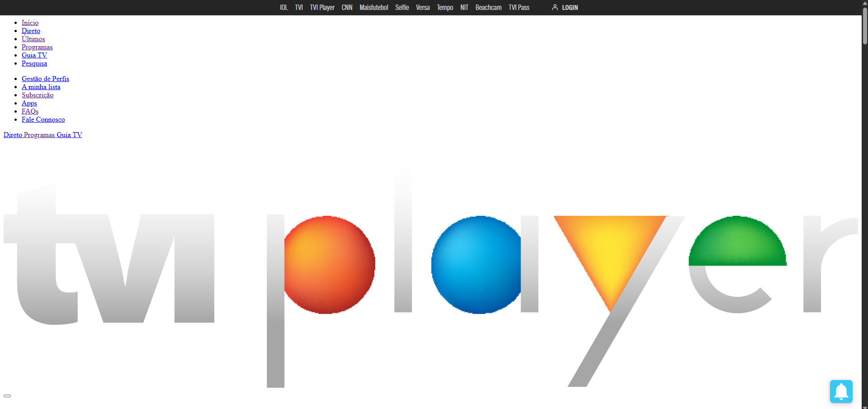
Task: Open the Direto link in first list
Action: 31,31
